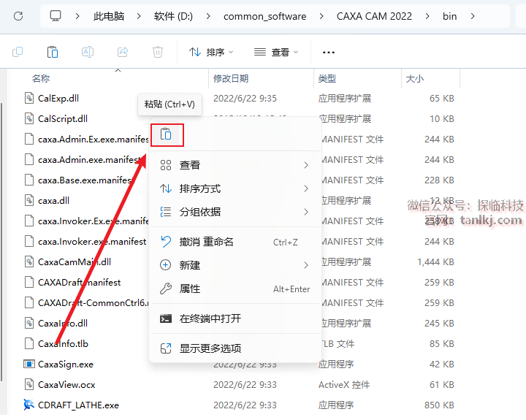Click the rename icon in toolbar

point(88,52)
